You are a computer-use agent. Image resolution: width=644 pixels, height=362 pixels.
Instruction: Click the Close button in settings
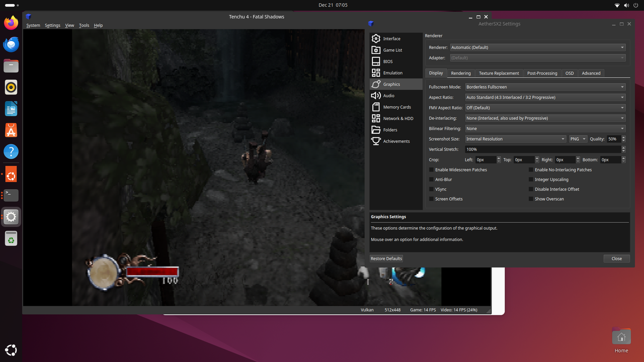(617, 258)
